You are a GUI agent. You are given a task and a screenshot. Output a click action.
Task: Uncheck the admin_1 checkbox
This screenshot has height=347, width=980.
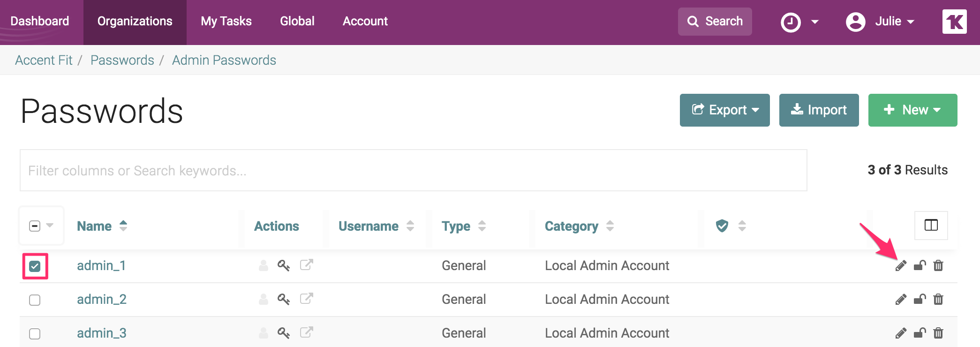[x=35, y=266]
